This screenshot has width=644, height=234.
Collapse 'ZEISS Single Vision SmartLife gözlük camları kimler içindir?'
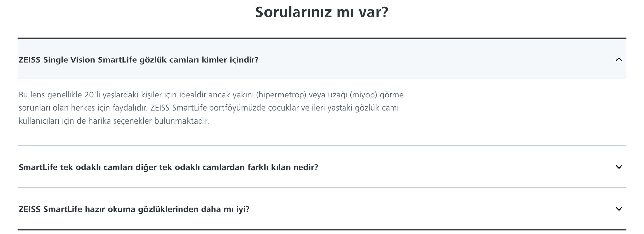(x=138, y=60)
